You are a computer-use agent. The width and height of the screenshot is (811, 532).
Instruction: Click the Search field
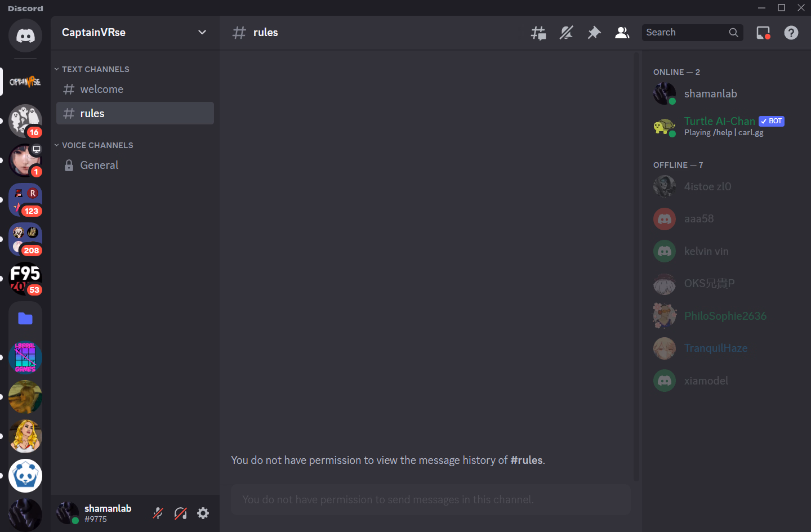point(692,33)
